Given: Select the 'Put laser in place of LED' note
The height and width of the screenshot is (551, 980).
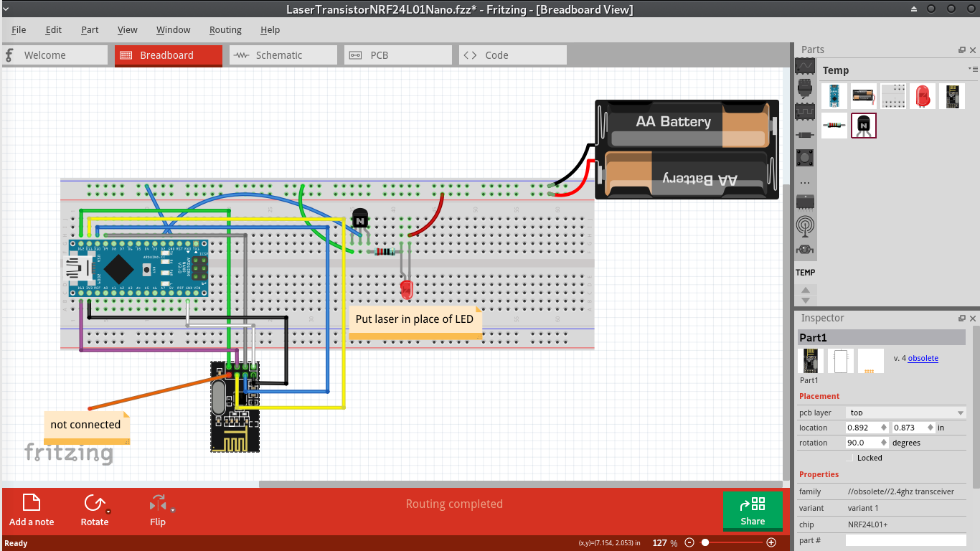Looking at the screenshot, I should pyautogui.click(x=415, y=321).
